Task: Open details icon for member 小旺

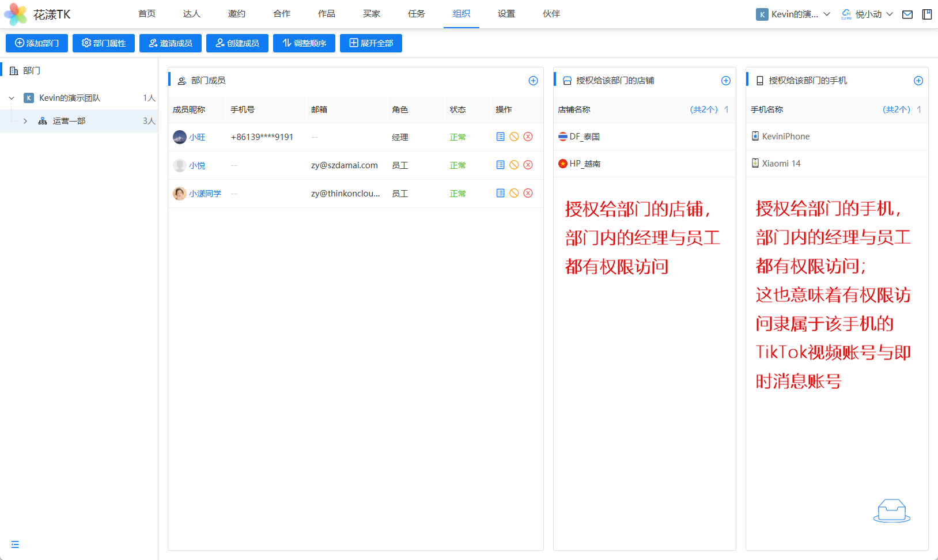Action: pos(500,137)
